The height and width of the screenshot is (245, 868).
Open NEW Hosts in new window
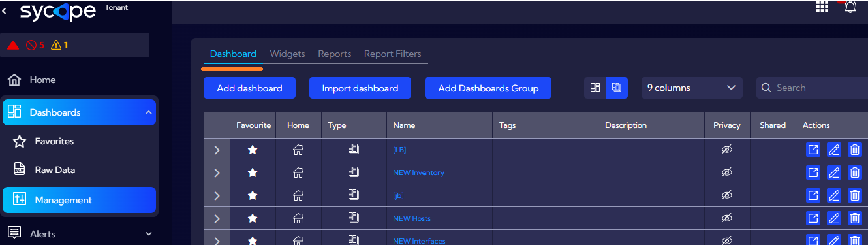[x=813, y=218]
